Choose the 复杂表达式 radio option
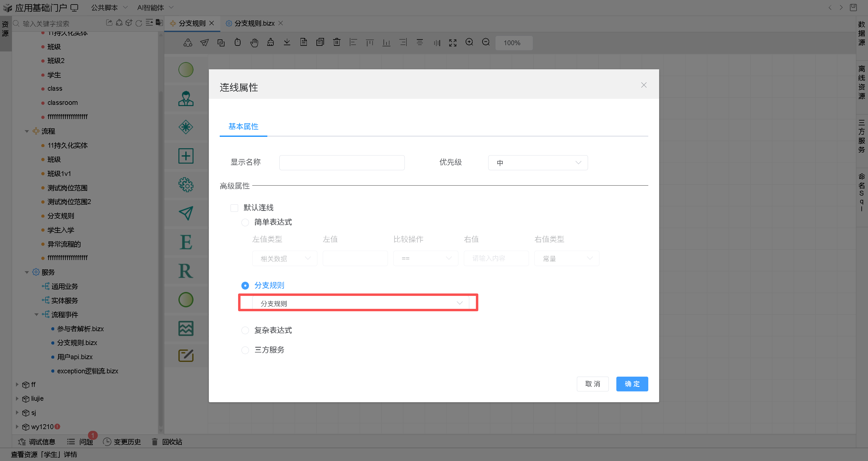Screen dimensions: 868x461 245,330
